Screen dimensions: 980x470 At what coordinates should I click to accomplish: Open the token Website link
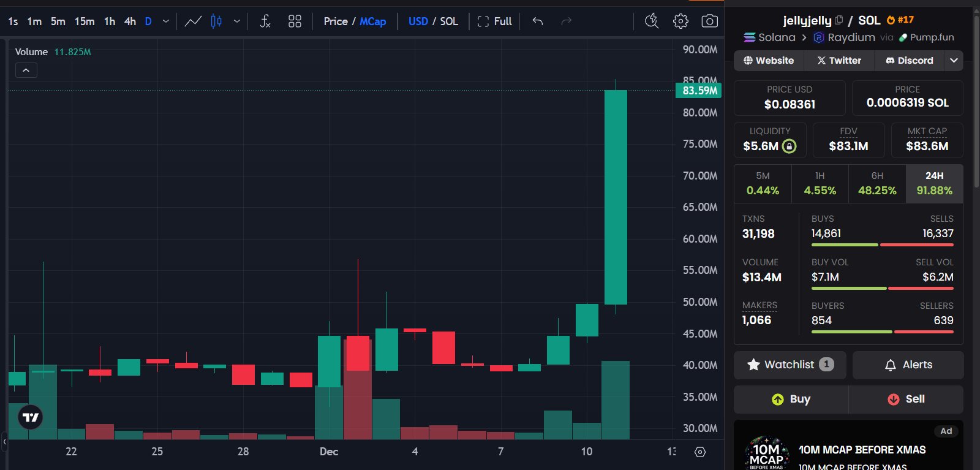(x=769, y=61)
